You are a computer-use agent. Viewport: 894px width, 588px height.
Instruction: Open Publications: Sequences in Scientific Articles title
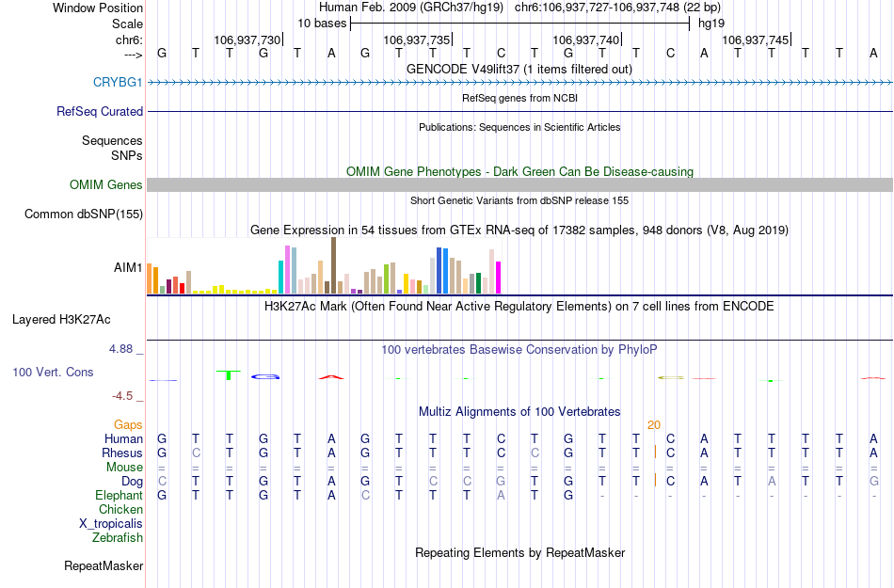(519, 127)
